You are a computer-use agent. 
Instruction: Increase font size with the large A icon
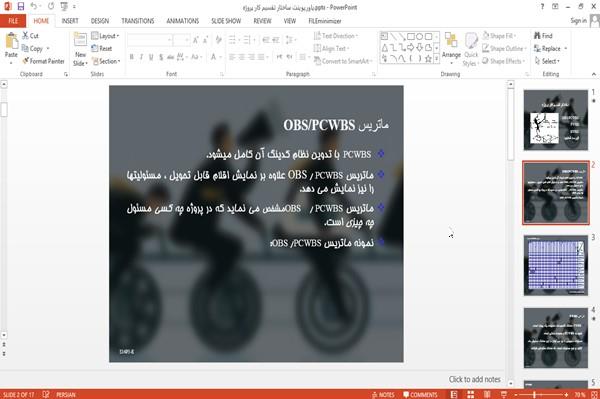(x=196, y=40)
